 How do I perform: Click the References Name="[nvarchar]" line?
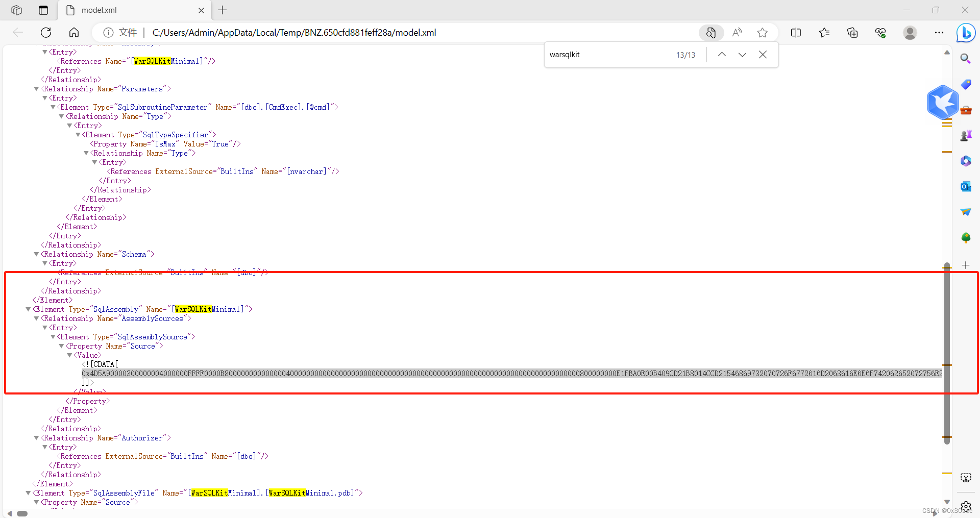point(223,171)
